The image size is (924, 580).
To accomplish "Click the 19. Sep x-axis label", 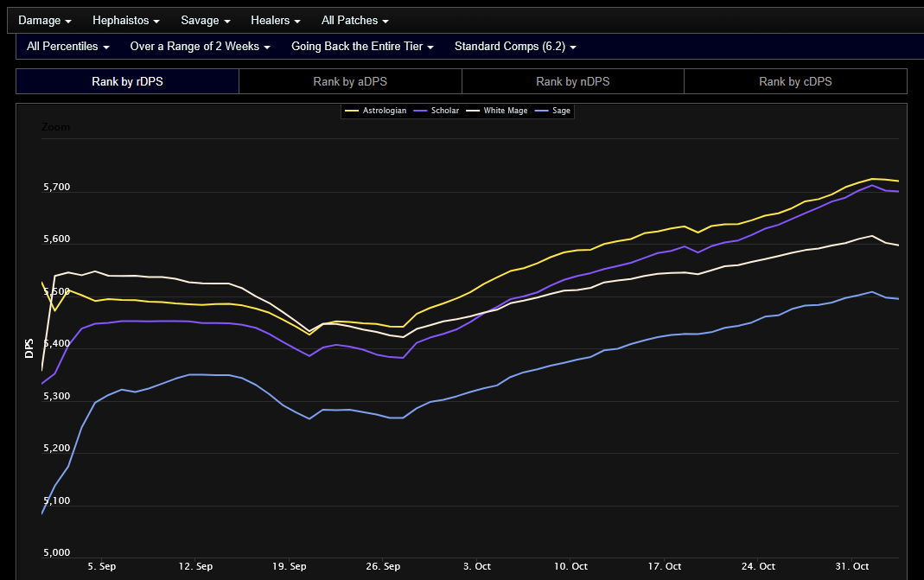I will click(x=290, y=566).
